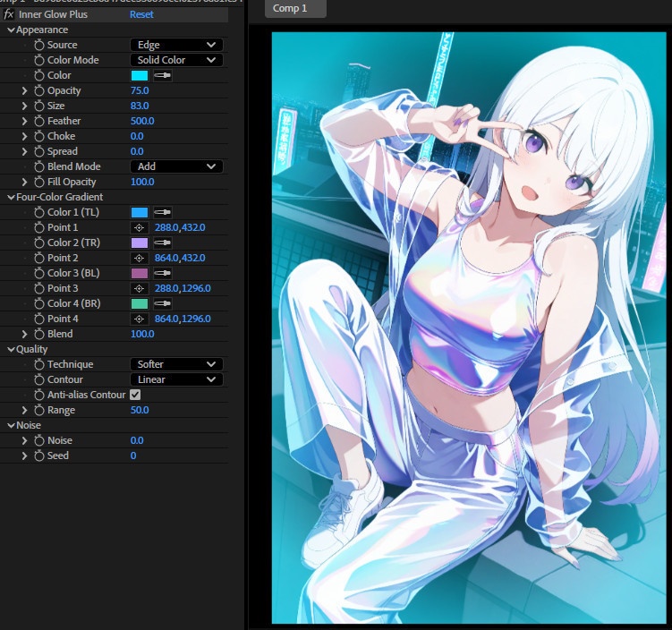Open the lavender Color 2 (TR) swatch
672x630 pixels.
tap(140, 243)
